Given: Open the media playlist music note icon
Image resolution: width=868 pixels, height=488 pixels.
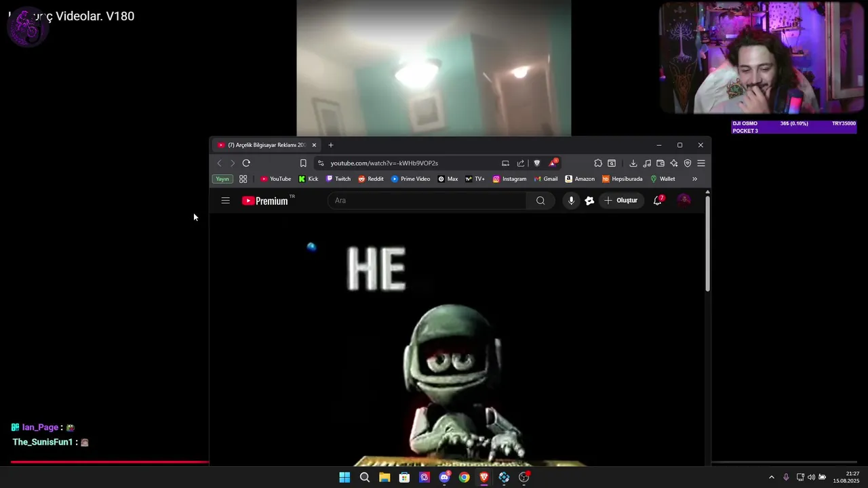Looking at the screenshot, I should (x=647, y=163).
